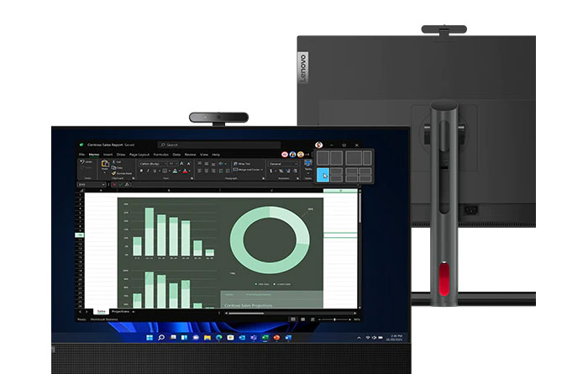Click the Align Right icon
This screenshot has height=374, width=588.
pyautogui.click(x=213, y=171)
